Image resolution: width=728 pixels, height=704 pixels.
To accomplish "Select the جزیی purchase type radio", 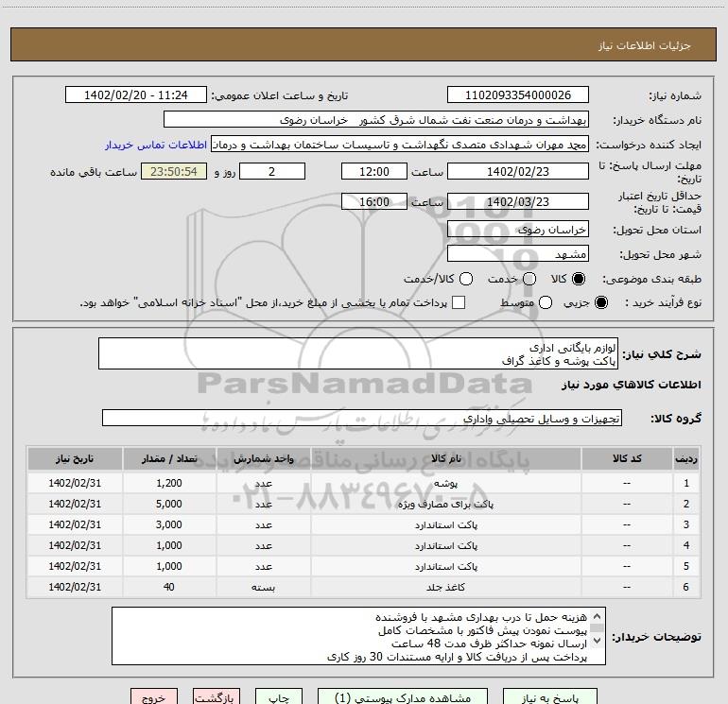I will point(600,302).
